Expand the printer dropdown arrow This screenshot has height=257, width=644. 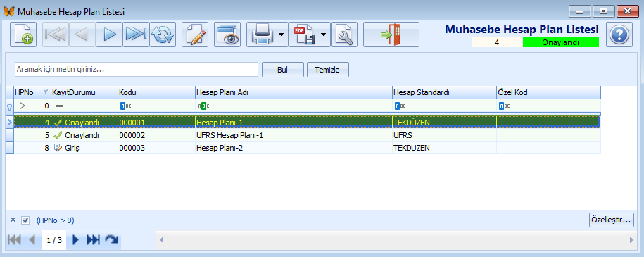point(282,35)
